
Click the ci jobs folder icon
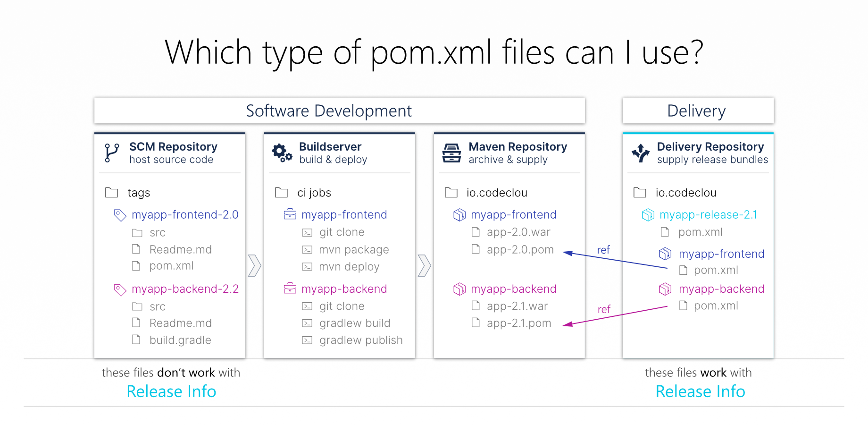coord(281,192)
